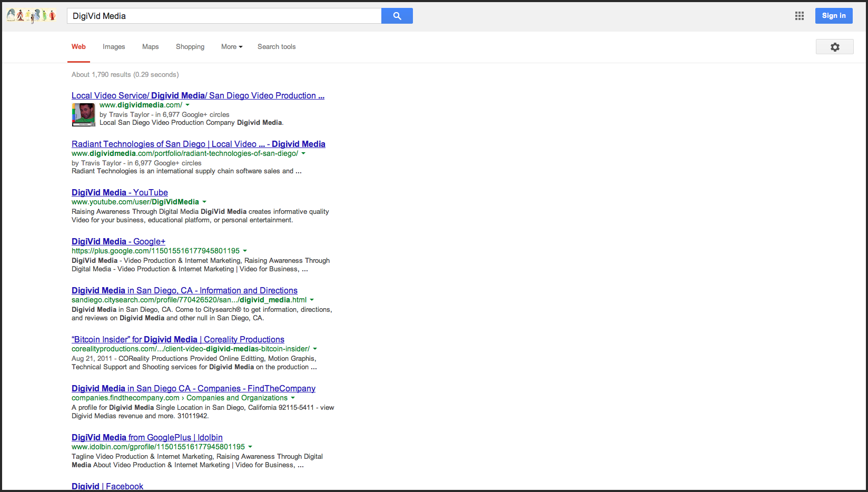This screenshot has height=492, width=868.
Task: Open the settings gear menu
Action: tap(835, 47)
